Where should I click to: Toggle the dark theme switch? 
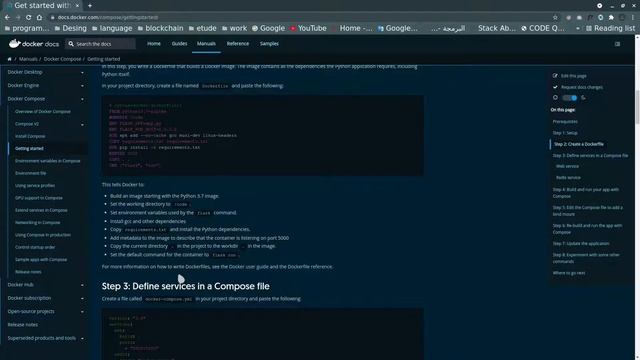point(569,98)
